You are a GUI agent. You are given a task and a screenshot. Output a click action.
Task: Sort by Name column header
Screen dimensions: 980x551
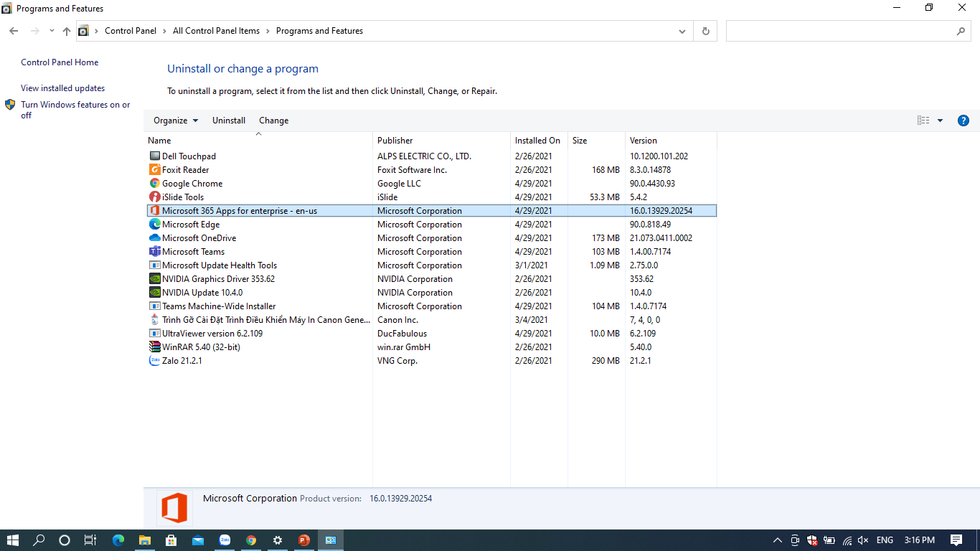click(x=258, y=141)
